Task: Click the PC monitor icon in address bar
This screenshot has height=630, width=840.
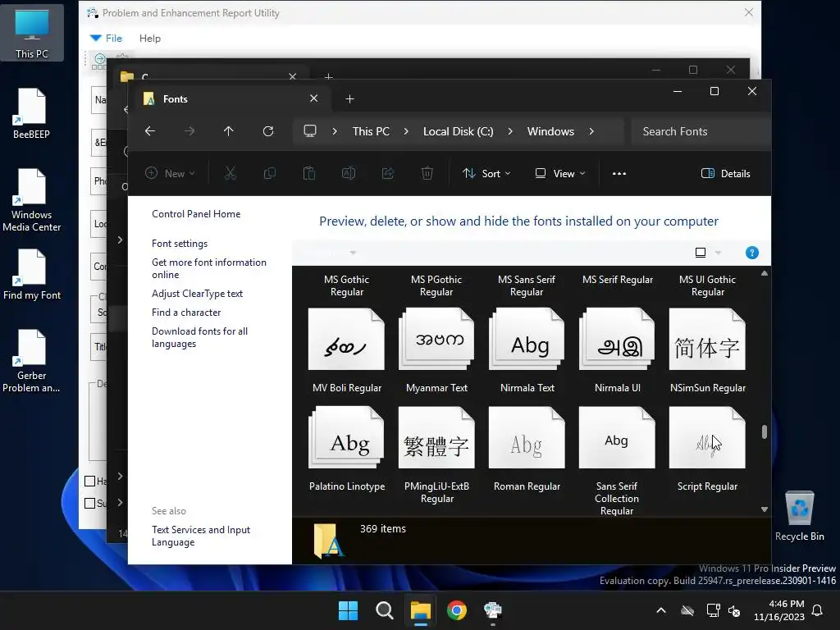Action: [310, 131]
